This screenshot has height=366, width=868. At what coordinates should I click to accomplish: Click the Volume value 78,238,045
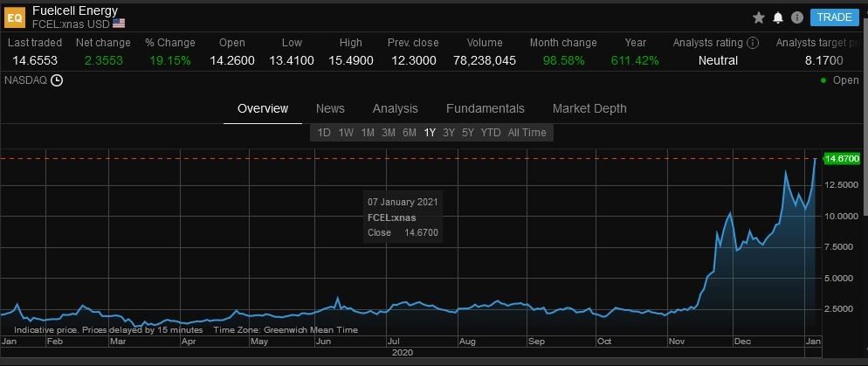pyautogui.click(x=485, y=61)
